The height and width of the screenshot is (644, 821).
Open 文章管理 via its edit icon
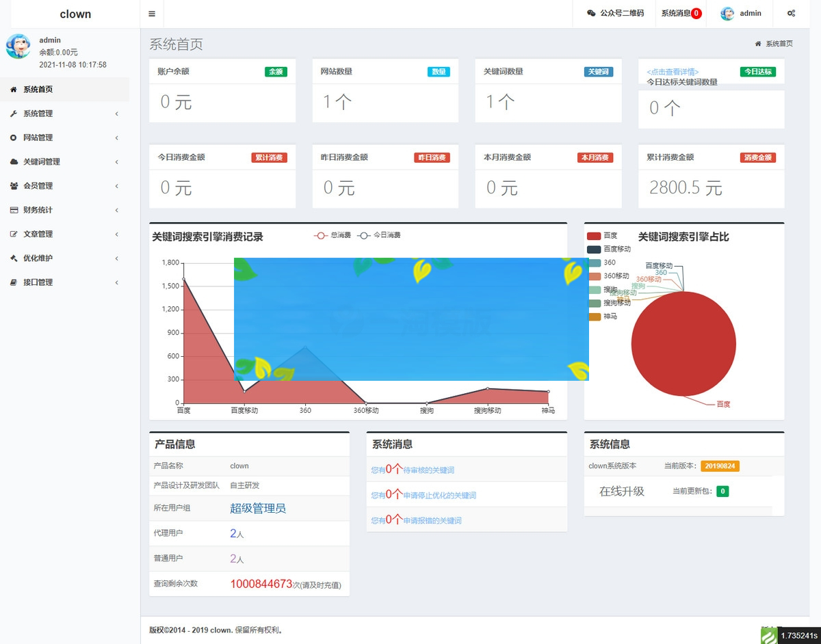[x=14, y=234]
